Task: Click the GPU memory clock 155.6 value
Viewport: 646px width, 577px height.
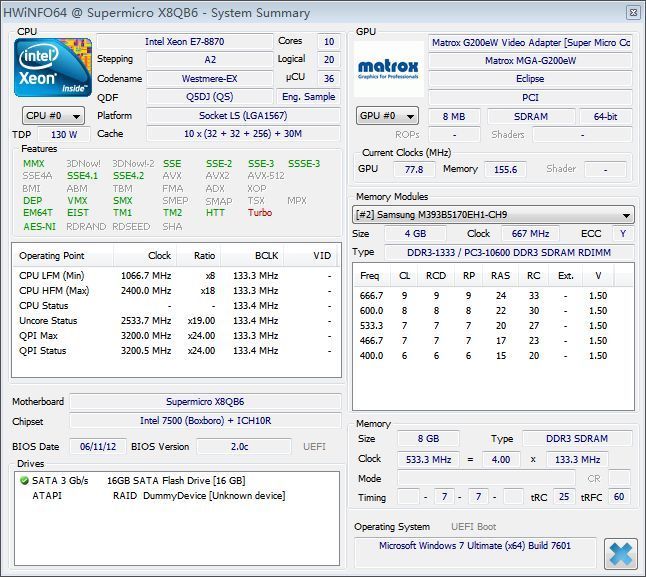Action: coord(505,170)
